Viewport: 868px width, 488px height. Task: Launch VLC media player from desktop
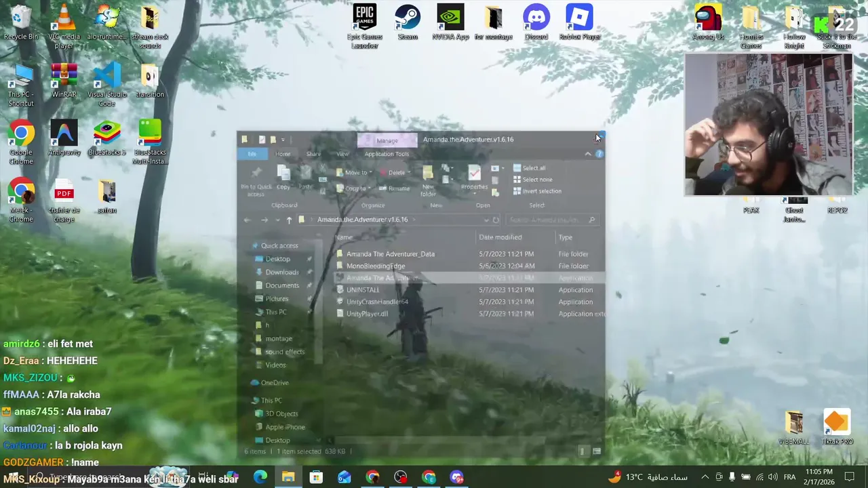(x=64, y=26)
